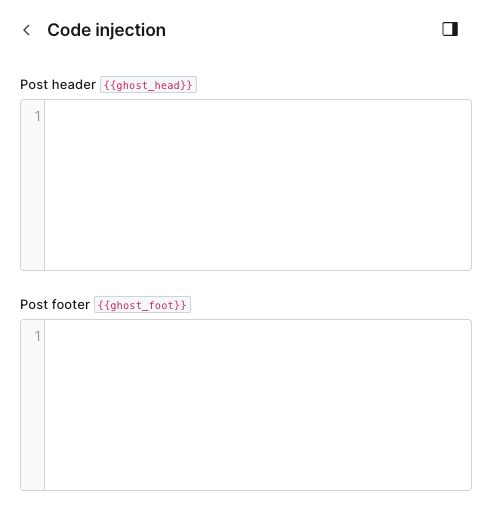
Task: Click the Post header editor gutter strip
Action: coord(32,185)
